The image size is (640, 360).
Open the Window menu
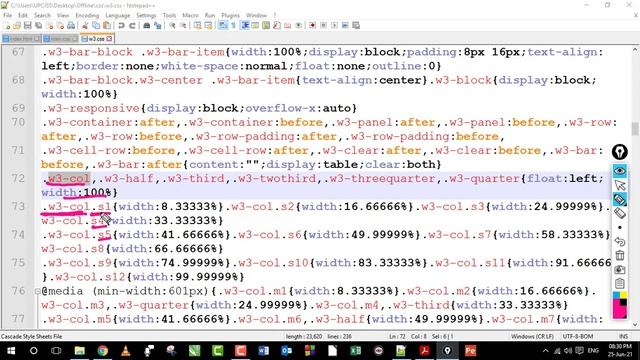click(x=256, y=15)
